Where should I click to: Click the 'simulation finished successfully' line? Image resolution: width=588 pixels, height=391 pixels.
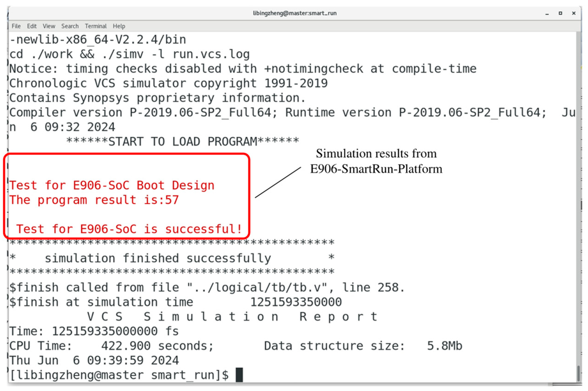tap(158, 258)
